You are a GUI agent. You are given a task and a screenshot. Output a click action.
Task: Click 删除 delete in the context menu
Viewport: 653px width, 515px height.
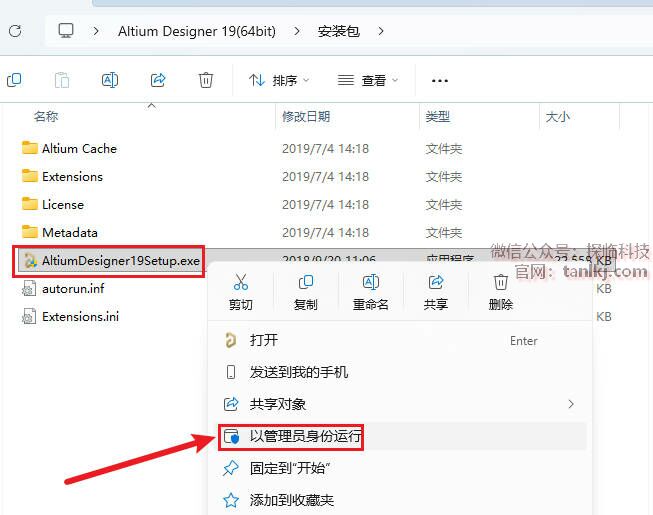tap(501, 292)
